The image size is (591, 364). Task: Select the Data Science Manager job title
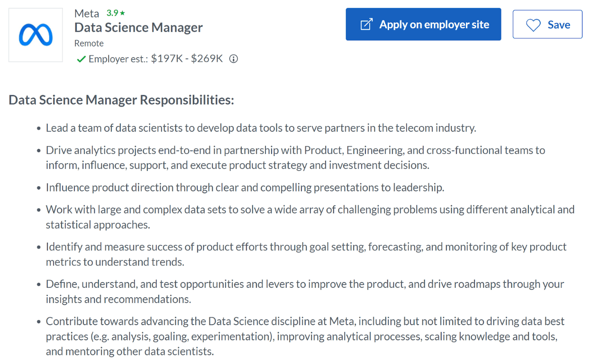(138, 27)
